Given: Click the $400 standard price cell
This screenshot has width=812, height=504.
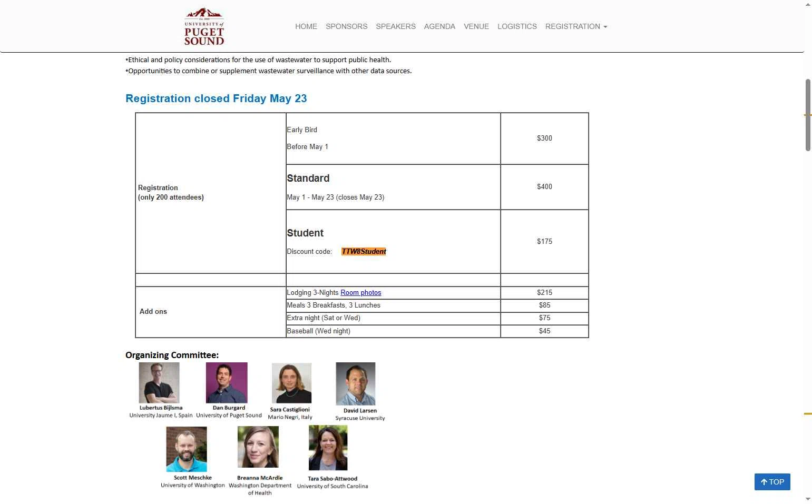Looking at the screenshot, I should point(544,187).
